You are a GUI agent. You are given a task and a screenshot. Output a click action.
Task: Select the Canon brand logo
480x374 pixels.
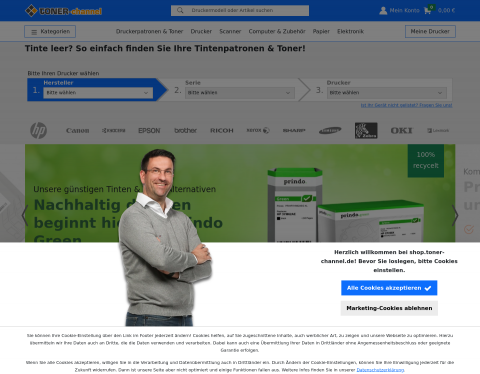click(x=77, y=130)
